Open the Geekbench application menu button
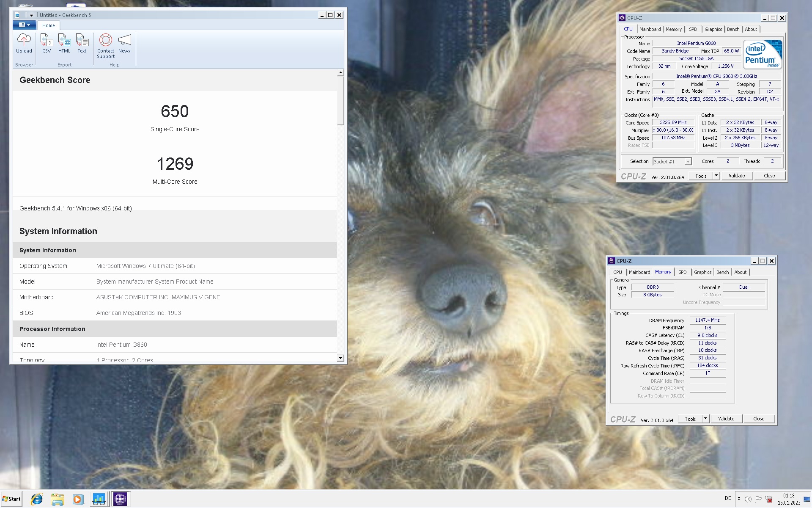This screenshot has height=508, width=812. [x=24, y=25]
